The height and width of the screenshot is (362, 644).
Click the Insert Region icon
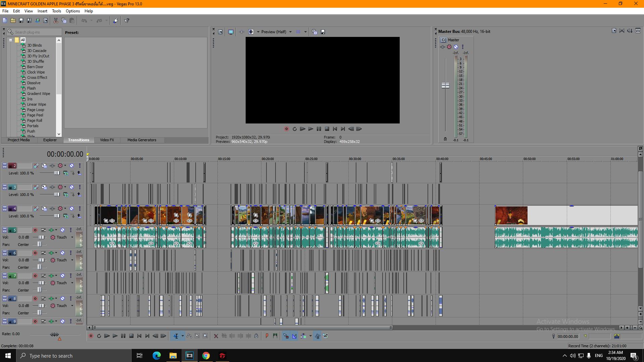pyautogui.click(x=275, y=336)
